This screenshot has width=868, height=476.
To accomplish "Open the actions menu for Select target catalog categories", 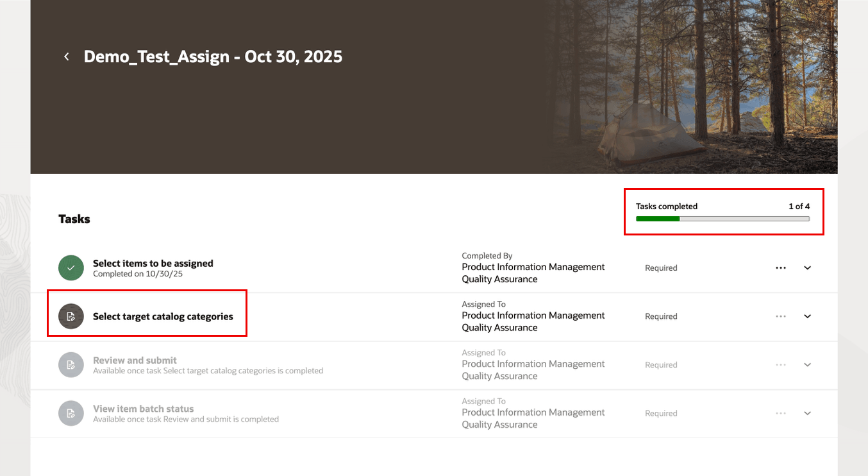I will coord(781,316).
